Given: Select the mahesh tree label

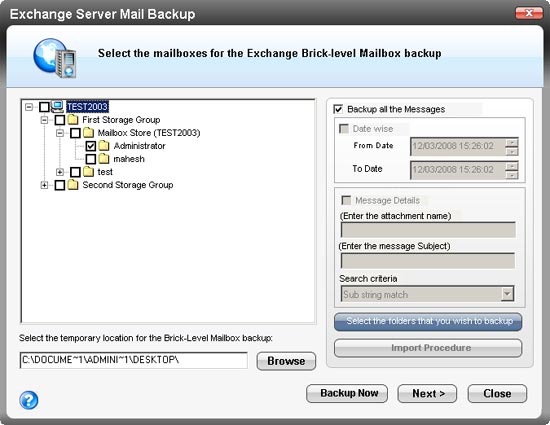Looking at the screenshot, I should point(129,159).
